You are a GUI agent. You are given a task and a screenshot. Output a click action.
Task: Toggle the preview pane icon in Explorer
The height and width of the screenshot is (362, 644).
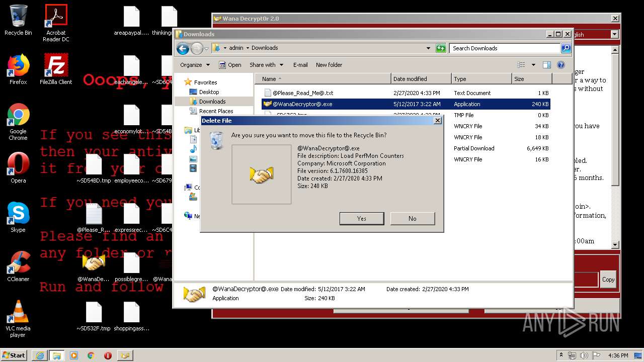(547, 65)
